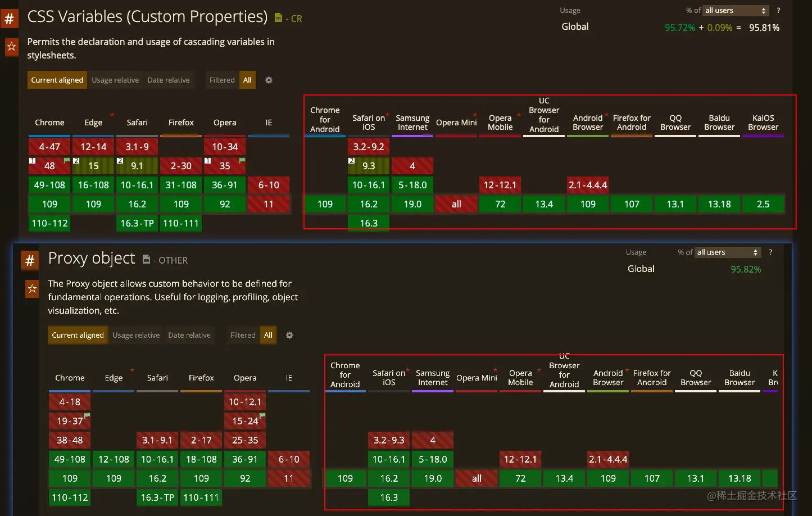This screenshot has height=516, width=812.
Task: Select Usage relative in Proxy object panel
Action: pos(136,335)
